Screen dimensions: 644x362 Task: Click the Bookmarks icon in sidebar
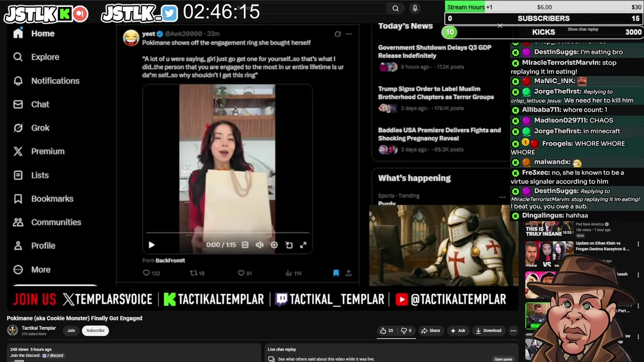pos(18,199)
